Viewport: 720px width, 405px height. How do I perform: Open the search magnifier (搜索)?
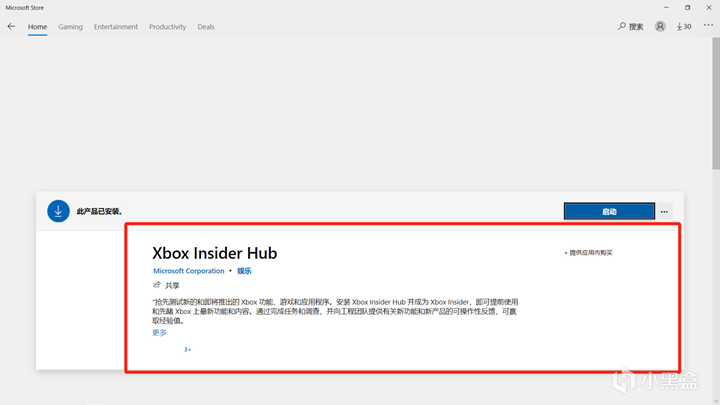[x=631, y=27]
